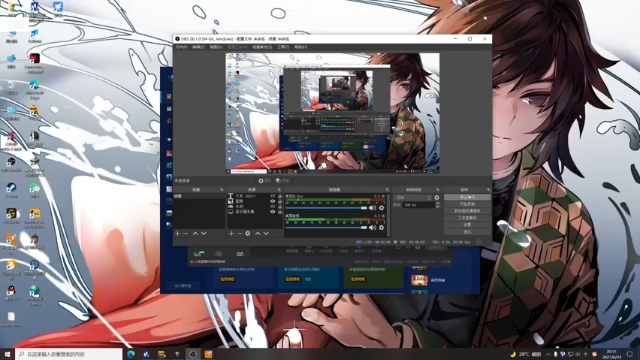Lock the Text (GDI+) source
The image size is (640, 360).
pyautogui.click(x=280, y=196)
